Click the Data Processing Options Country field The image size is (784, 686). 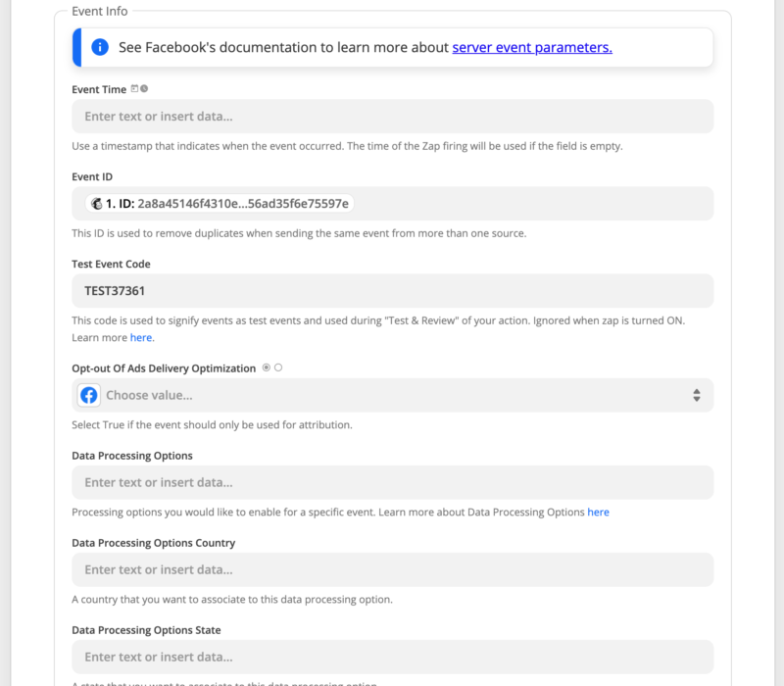coord(392,569)
